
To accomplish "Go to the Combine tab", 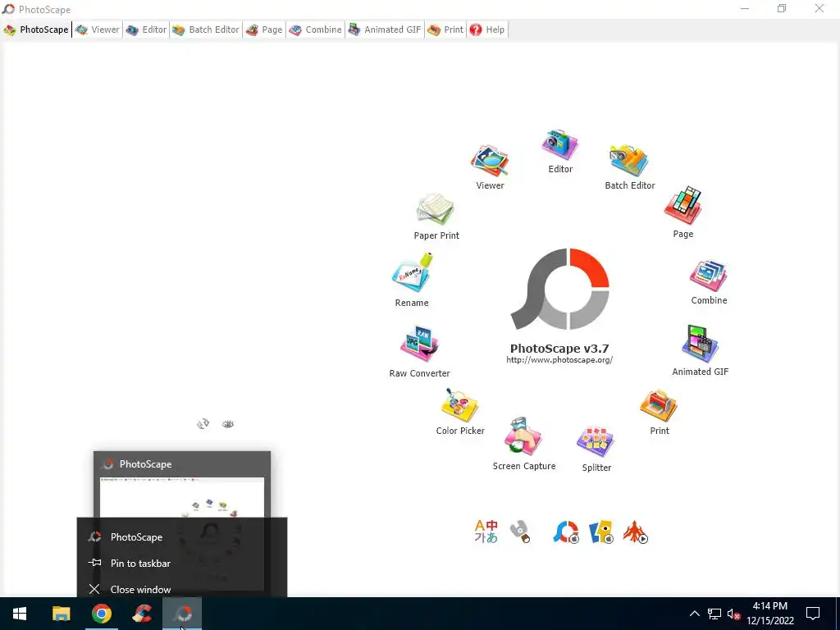I will [316, 30].
